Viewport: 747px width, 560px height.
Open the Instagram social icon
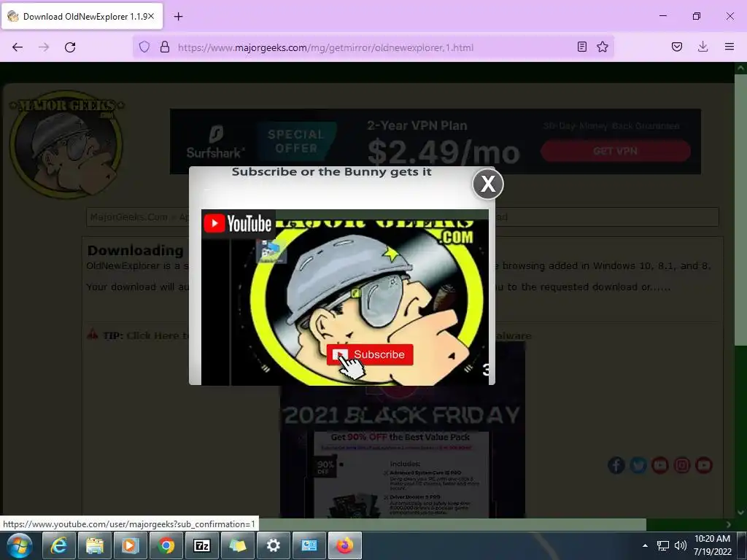point(682,464)
